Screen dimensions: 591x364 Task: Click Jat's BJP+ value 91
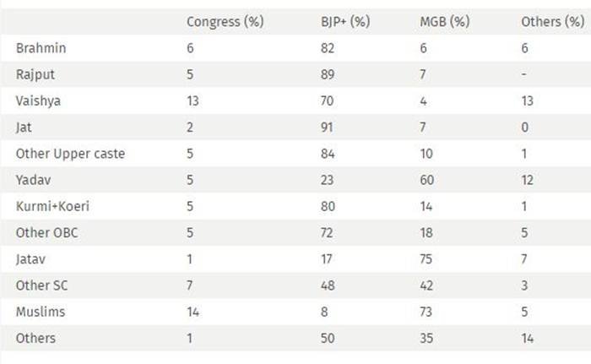point(327,128)
